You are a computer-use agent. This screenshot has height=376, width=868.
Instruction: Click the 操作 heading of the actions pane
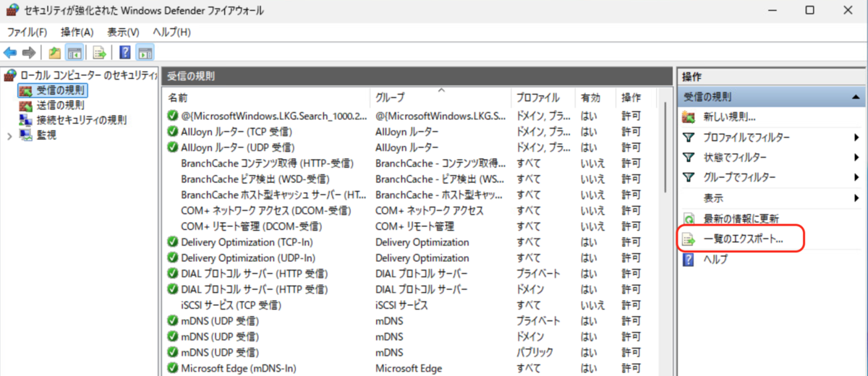[692, 77]
